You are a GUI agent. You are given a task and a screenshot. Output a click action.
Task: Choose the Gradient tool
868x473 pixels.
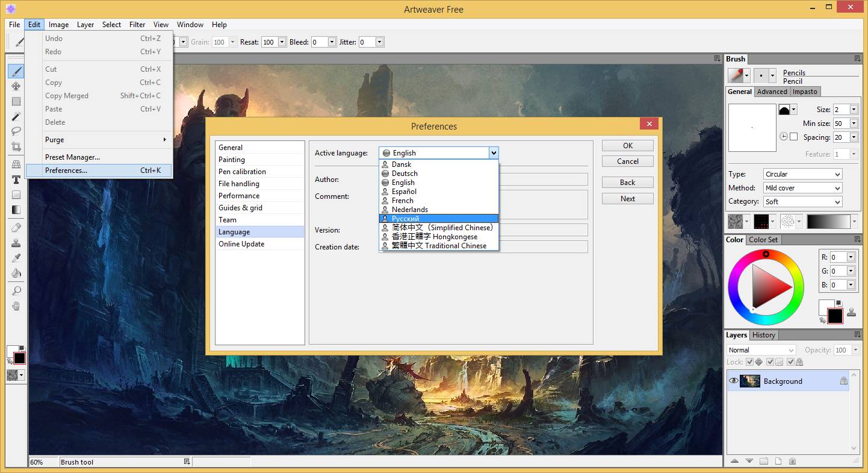[16, 210]
